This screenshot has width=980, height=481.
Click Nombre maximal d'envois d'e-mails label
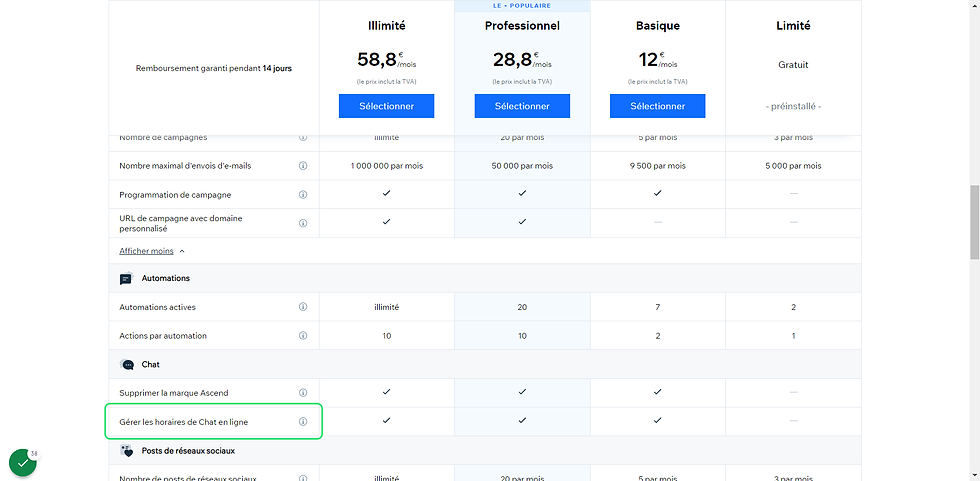(x=186, y=166)
